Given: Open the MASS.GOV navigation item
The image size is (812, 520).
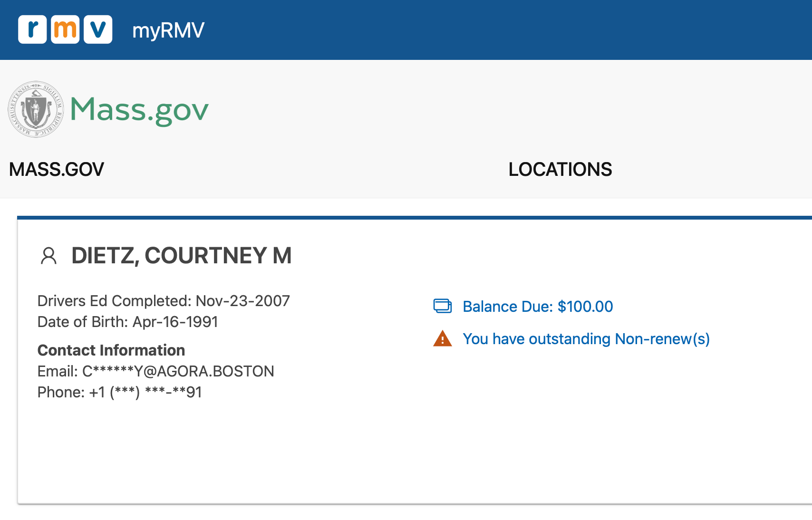Looking at the screenshot, I should (x=57, y=170).
